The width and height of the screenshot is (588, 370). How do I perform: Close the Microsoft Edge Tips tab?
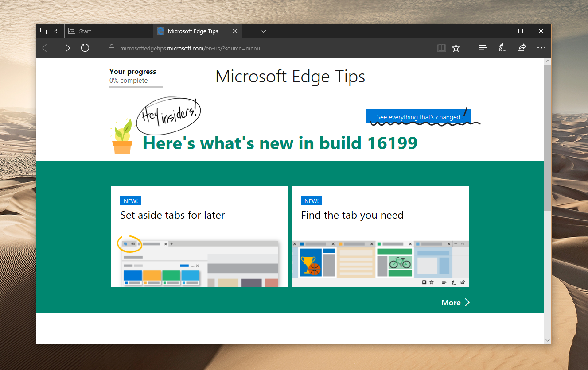(x=235, y=31)
